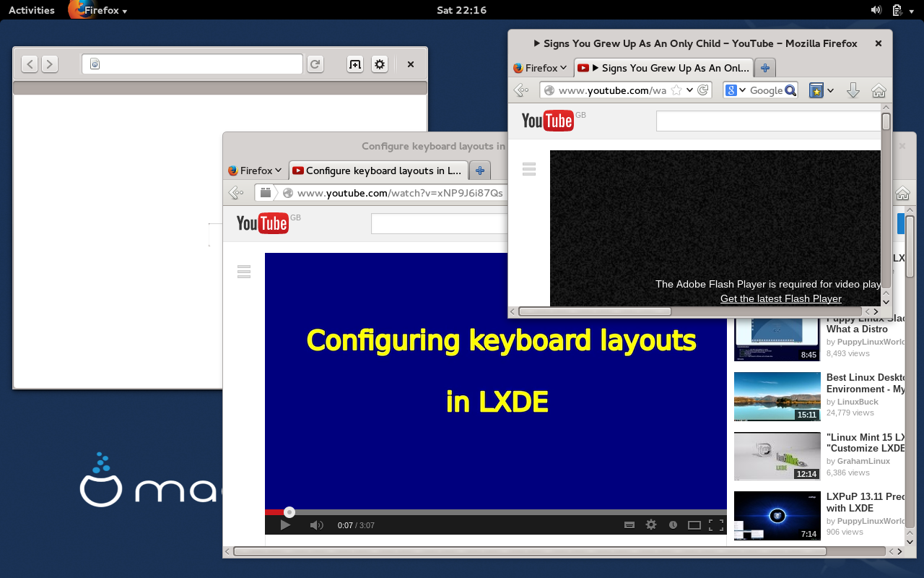
Task: Click YouTube logo in keyboard layouts window
Action: click(263, 223)
